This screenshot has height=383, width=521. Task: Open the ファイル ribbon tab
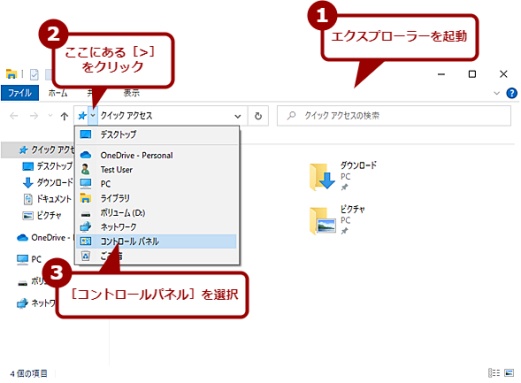point(20,93)
